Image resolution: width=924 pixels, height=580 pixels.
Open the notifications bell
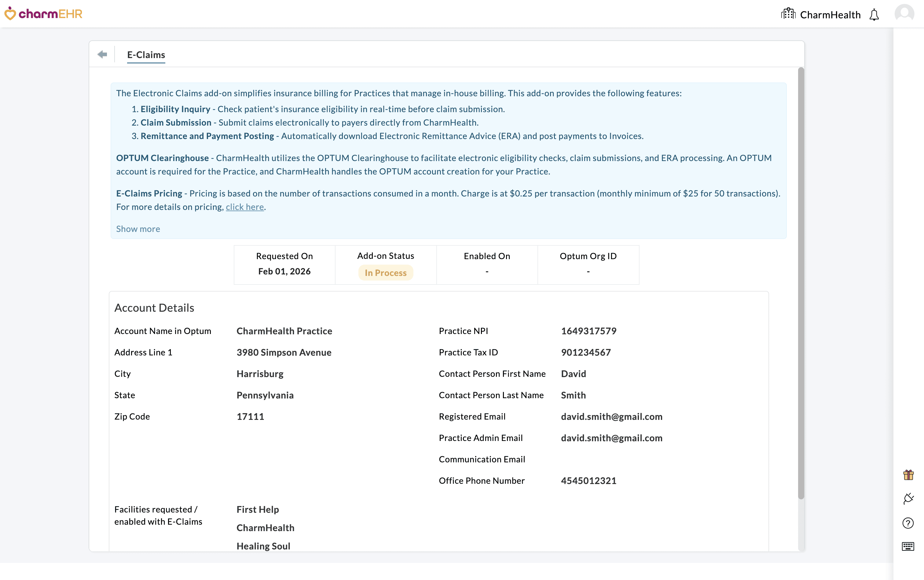coord(874,15)
